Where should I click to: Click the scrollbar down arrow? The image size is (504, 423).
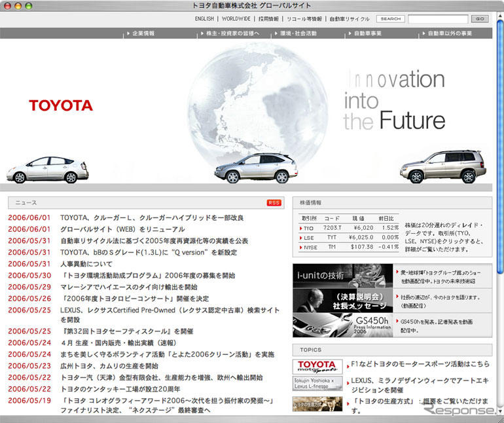pyautogui.click(x=500, y=411)
